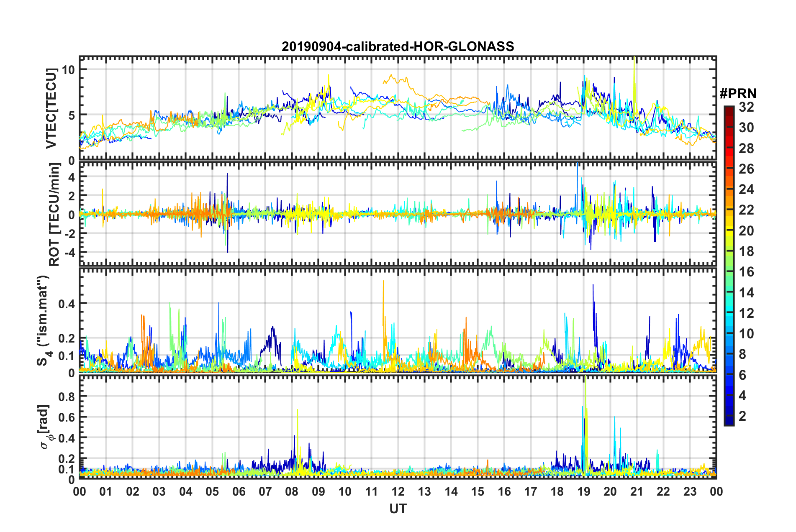Click the UT axis tick "16"
The height and width of the screenshot is (532, 796).
504,491
